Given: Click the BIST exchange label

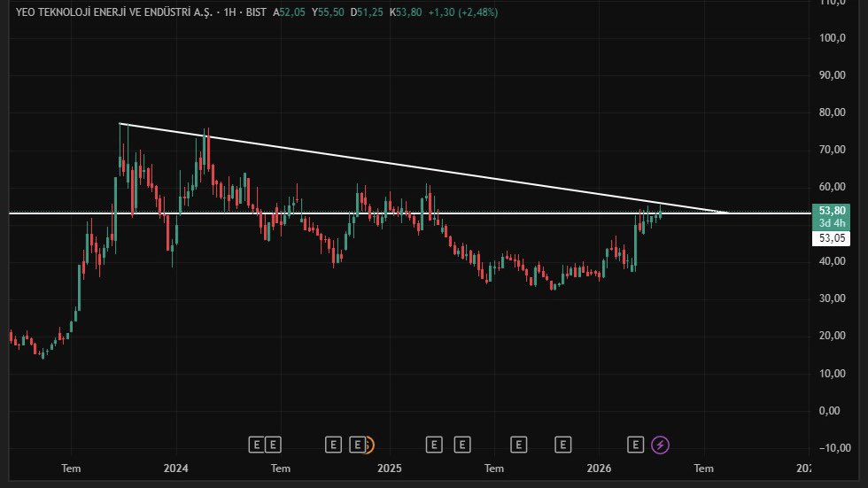Looking at the screenshot, I should (256, 12).
